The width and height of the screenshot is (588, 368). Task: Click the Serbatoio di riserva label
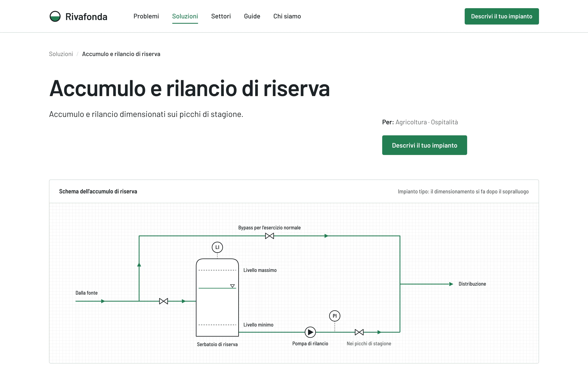point(217,344)
